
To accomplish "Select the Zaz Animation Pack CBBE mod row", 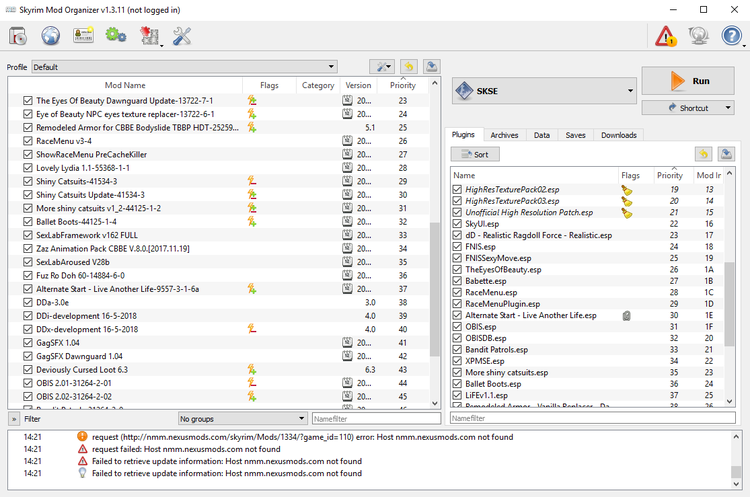I will pyautogui.click(x=219, y=248).
